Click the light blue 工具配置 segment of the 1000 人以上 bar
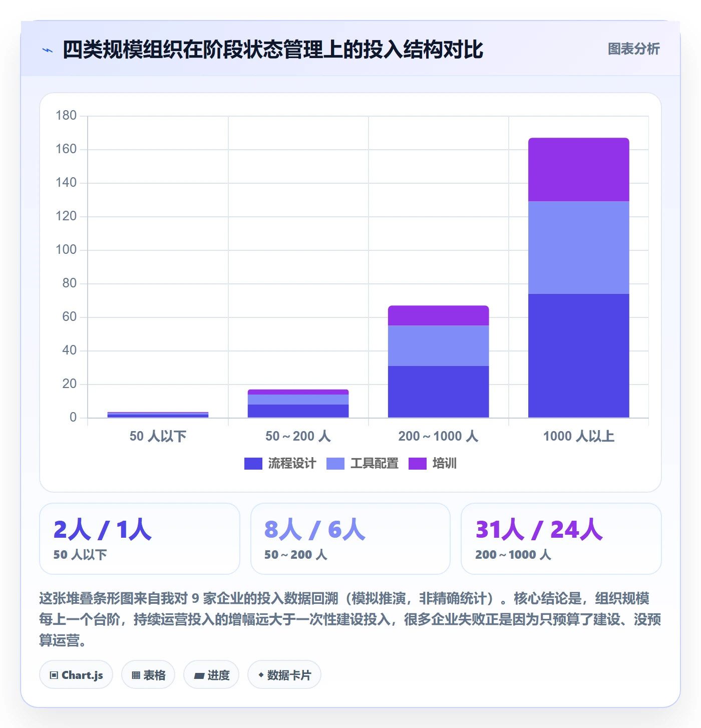The width and height of the screenshot is (701, 728). point(579,248)
